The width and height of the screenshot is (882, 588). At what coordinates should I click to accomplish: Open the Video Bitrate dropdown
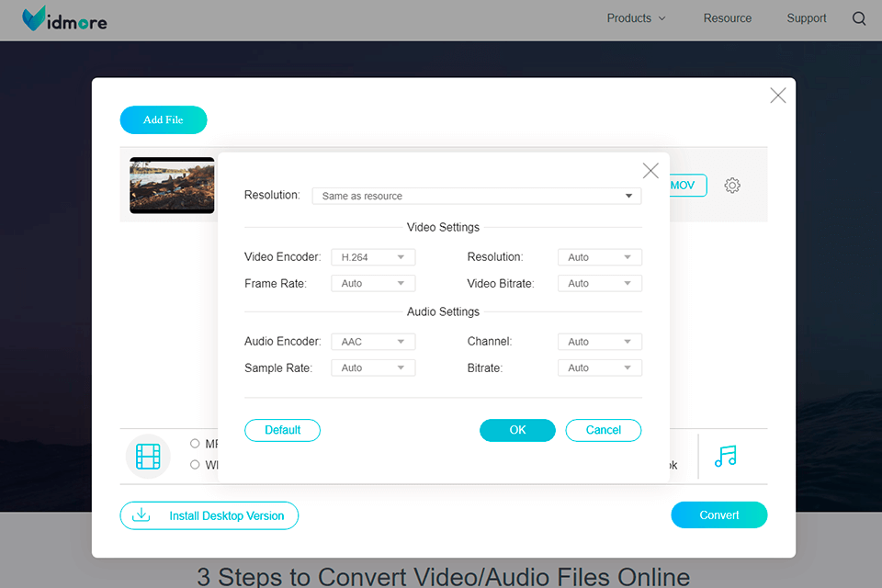[599, 284]
